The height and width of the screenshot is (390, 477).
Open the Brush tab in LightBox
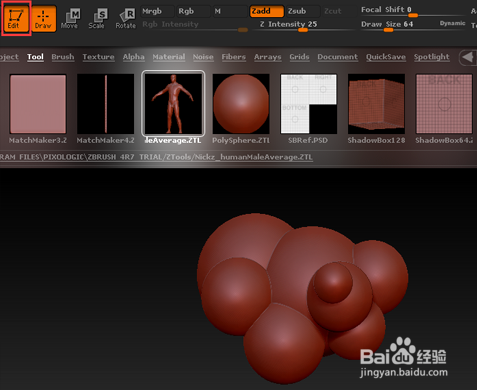(63, 57)
